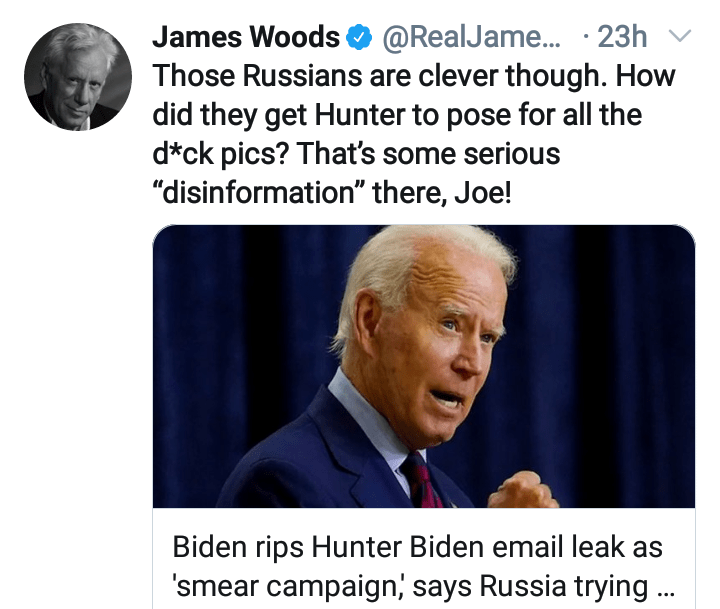Open the Biden article preview image
This screenshot has height=609, width=720.
pos(424,366)
